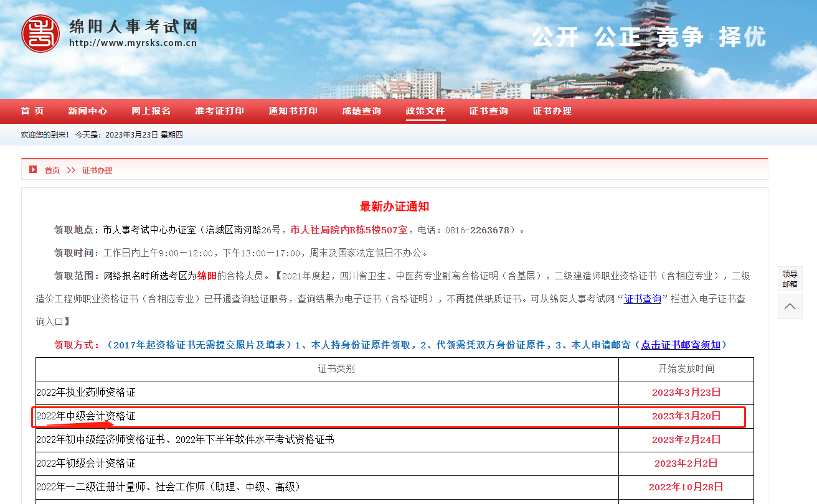Image resolution: width=817 pixels, height=504 pixels.
Task: Open the 领导邮箱 side widget
Action: click(790, 279)
